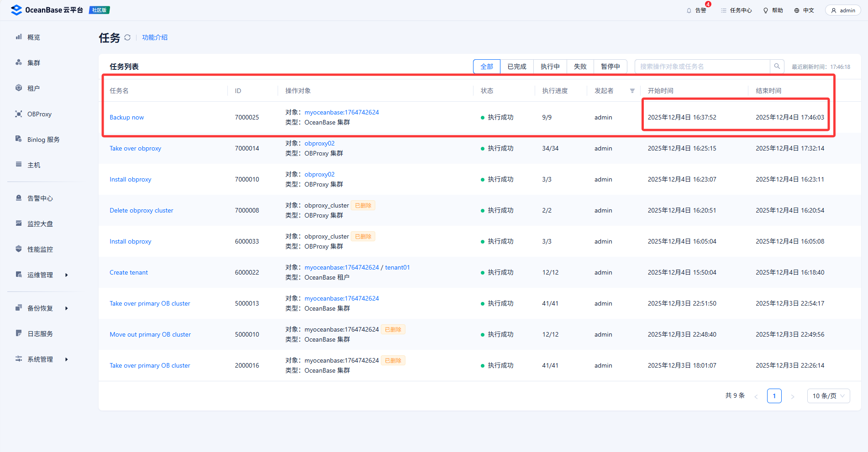The height and width of the screenshot is (452, 868).
Task: Open the Backup now task link
Action: [126, 118]
